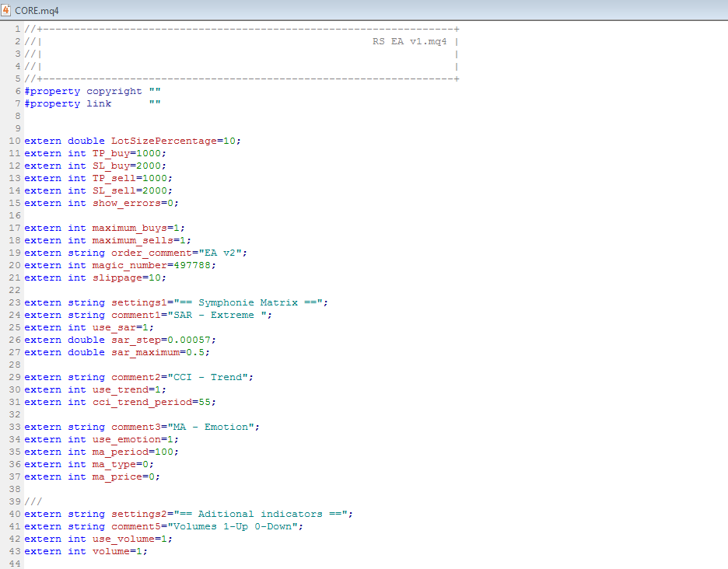Click the '#property link' line
Image resolution: width=728 pixels, height=569 pixels.
pyautogui.click(x=93, y=103)
